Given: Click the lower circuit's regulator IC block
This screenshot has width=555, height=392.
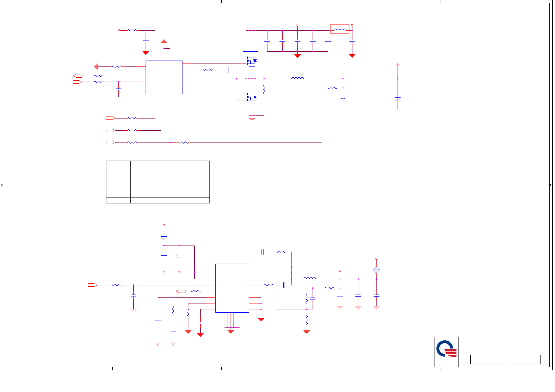Looking at the screenshot, I should 232,288.
